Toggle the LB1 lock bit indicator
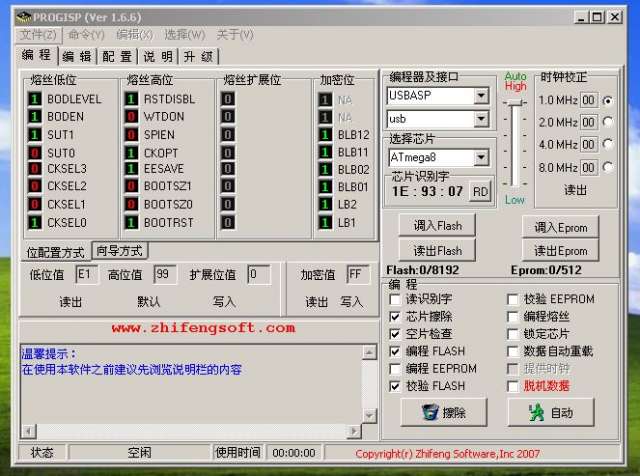 (325, 222)
